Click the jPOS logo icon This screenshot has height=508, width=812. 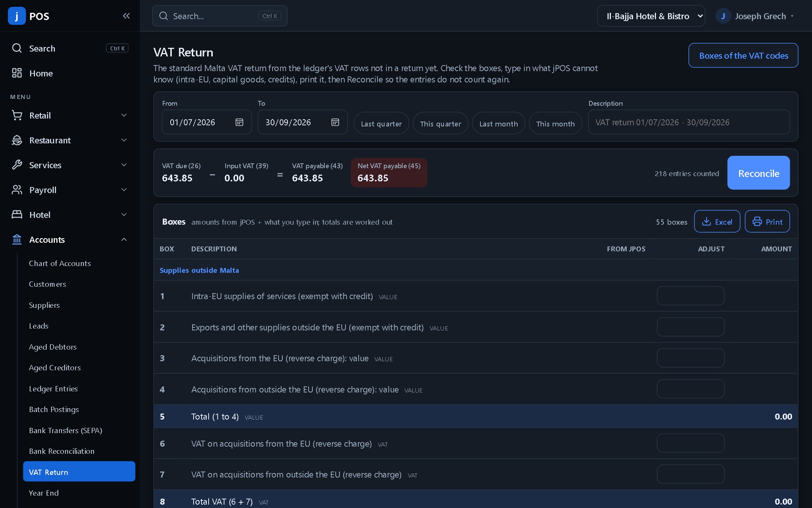click(x=17, y=16)
